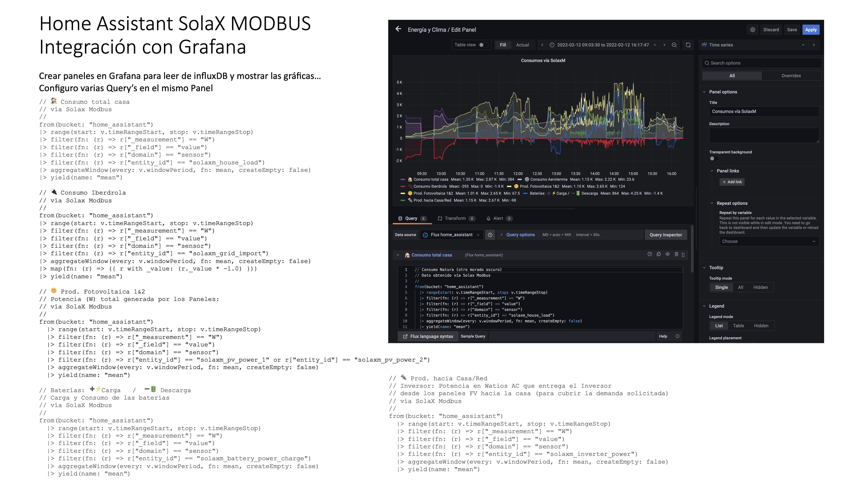Shift time range forward arrow
Screen dimensions: 868x488
point(664,45)
